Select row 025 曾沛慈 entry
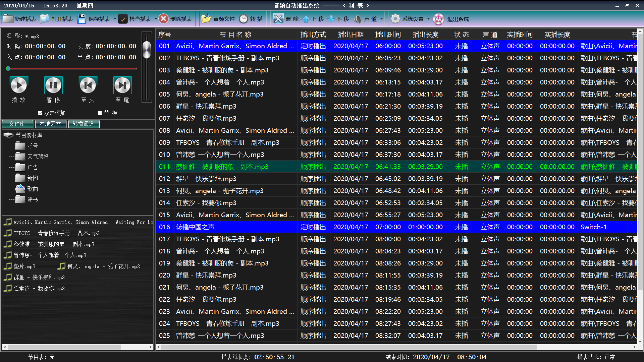 [x=396, y=336]
